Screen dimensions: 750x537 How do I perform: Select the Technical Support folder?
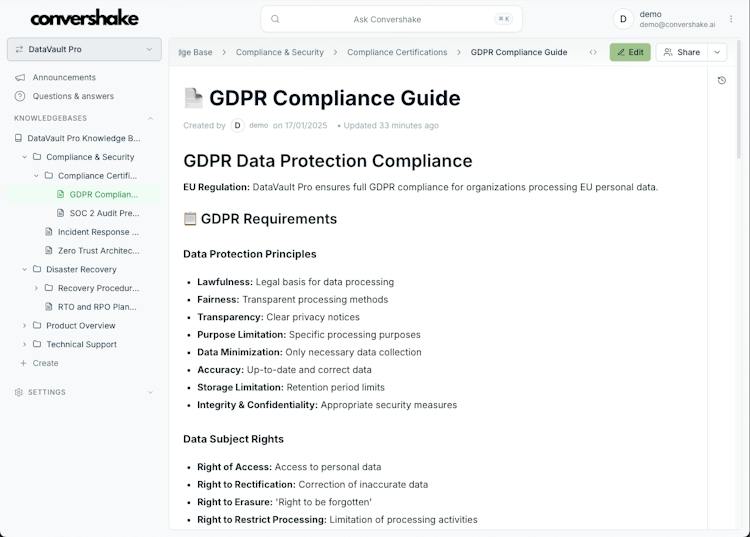pyautogui.click(x=81, y=344)
